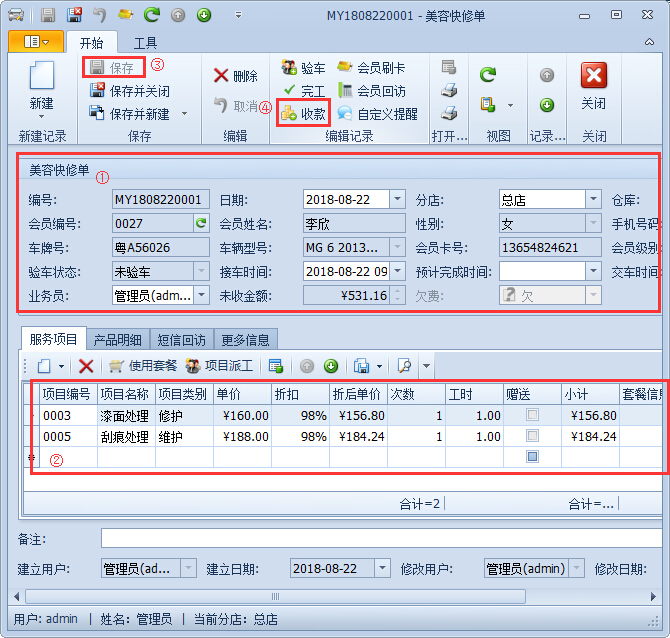Expand the 日期 date dropdown
The height and width of the screenshot is (638, 670).
pyautogui.click(x=397, y=199)
